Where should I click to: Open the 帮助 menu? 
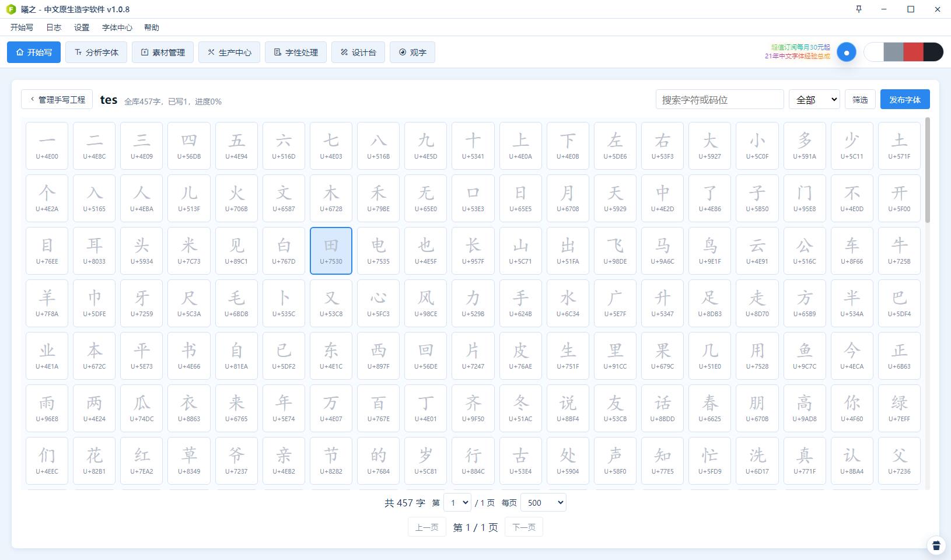(152, 27)
